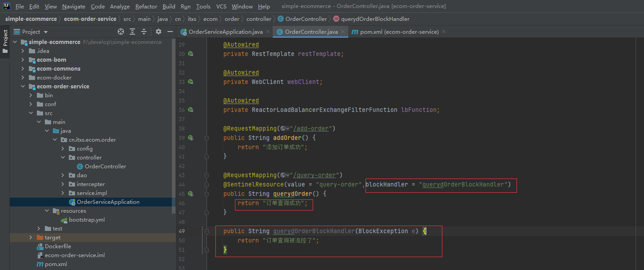
Task: Expand the service.impl package
Action: (63, 193)
